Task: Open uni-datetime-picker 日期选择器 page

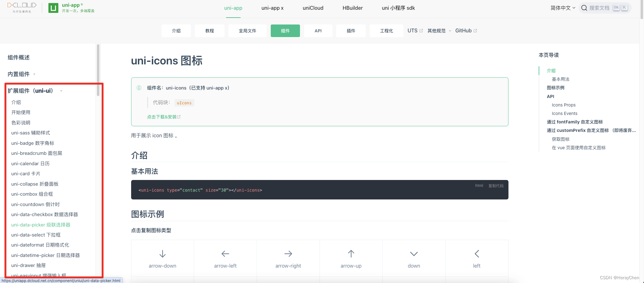Action: [46, 255]
